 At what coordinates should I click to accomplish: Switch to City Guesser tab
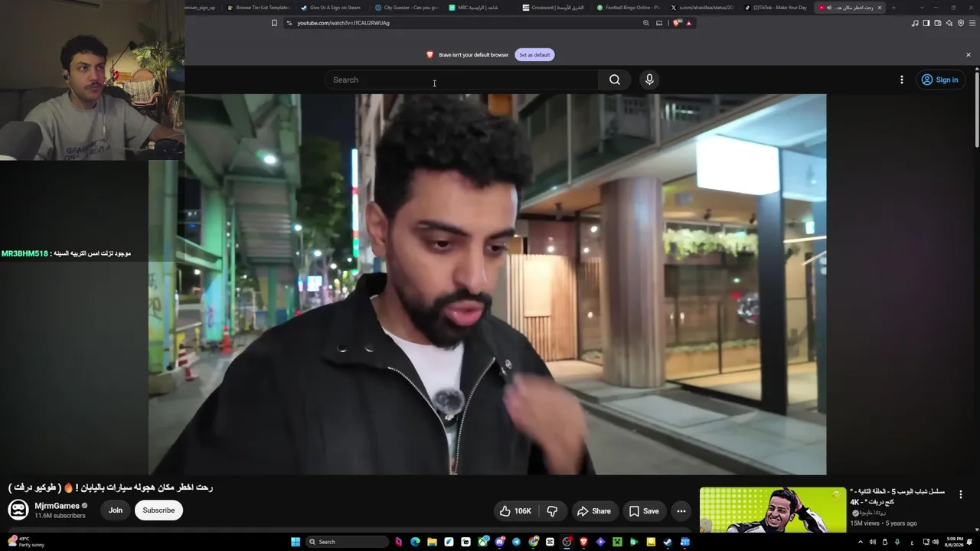click(x=407, y=8)
